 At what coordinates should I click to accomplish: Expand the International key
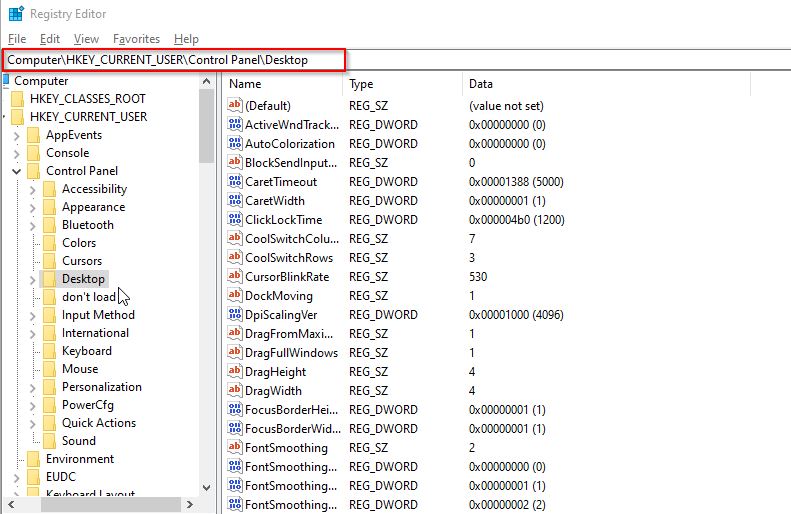pyautogui.click(x=33, y=333)
